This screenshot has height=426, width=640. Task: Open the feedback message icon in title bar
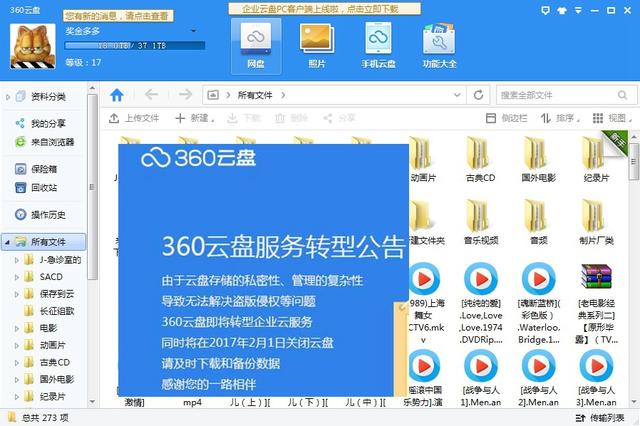(x=545, y=10)
